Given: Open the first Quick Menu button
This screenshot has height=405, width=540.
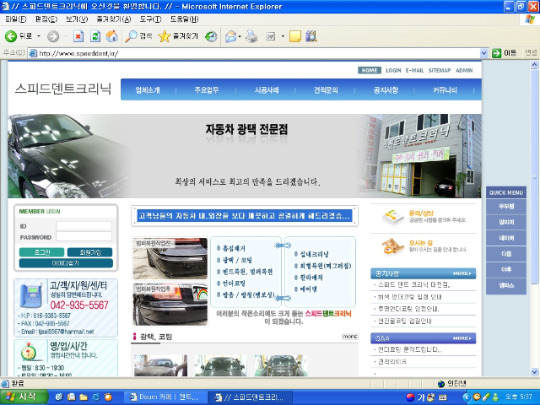Looking at the screenshot, I should [x=506, y=207].
